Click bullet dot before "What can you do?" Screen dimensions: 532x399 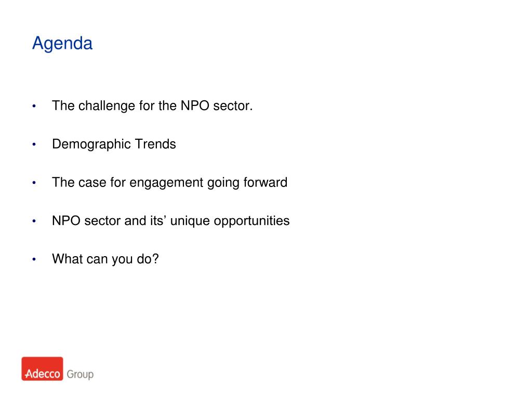pos(34,260)
